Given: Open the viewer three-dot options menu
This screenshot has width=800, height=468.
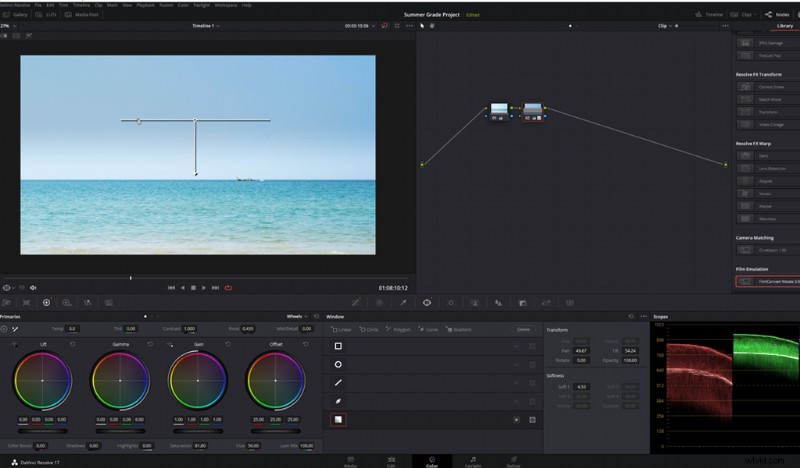Looking at the screenshot, I should 409,26.
